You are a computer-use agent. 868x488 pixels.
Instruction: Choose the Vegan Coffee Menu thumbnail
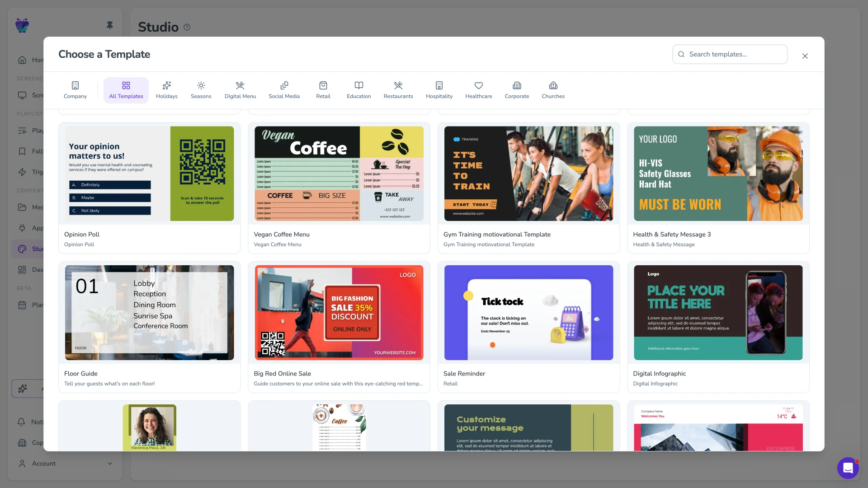pos(339,174)
